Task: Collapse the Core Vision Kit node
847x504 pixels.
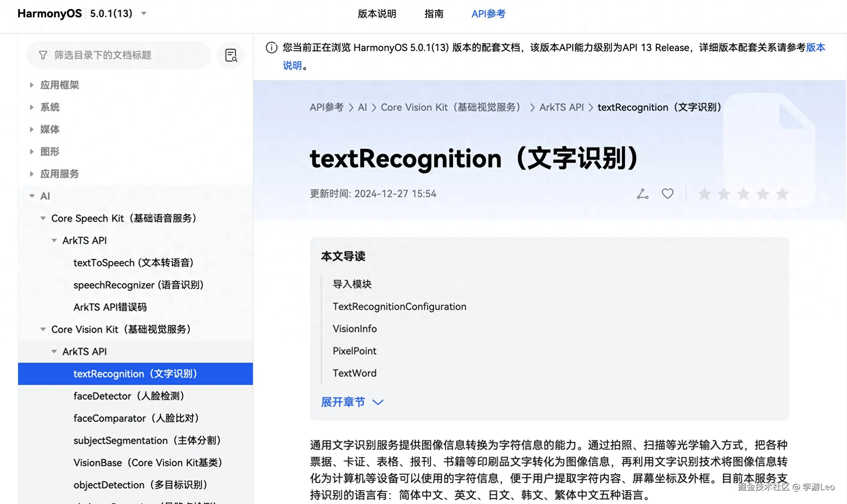Action: click(43, 329)
